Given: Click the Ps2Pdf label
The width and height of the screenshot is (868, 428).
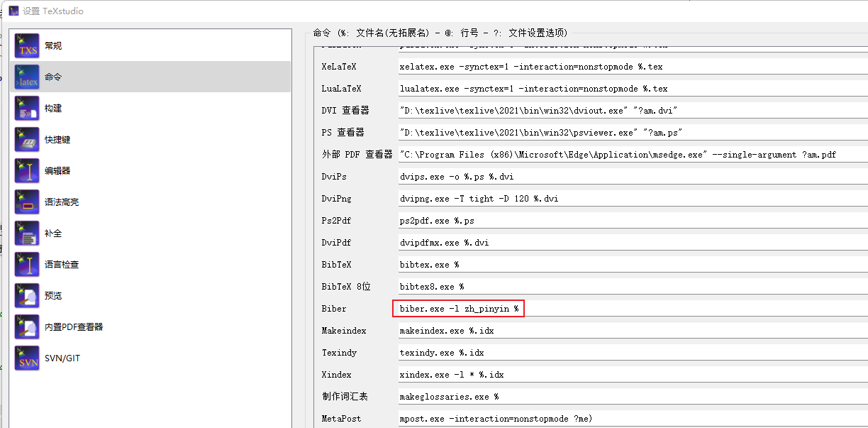Looking at the screenshot, I should tap(336, 221).
